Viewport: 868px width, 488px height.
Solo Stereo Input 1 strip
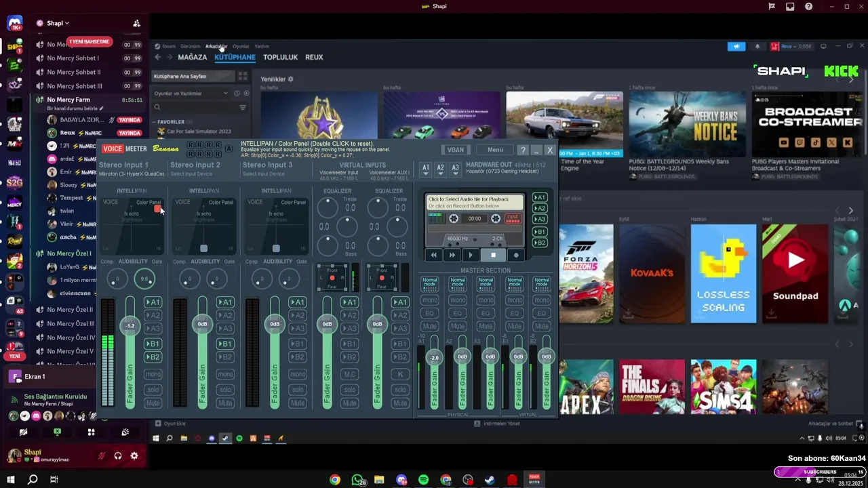(x=153, y=390)
